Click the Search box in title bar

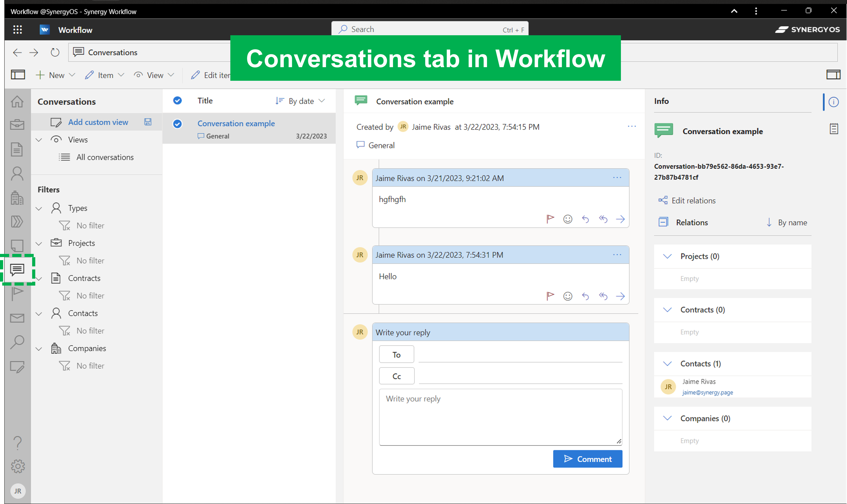(429, 29)
